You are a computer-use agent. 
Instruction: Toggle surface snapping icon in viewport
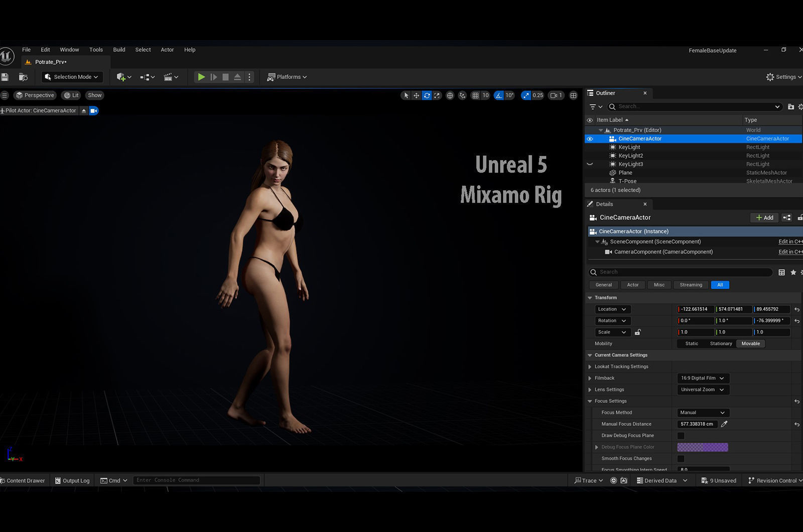point(462,95)
